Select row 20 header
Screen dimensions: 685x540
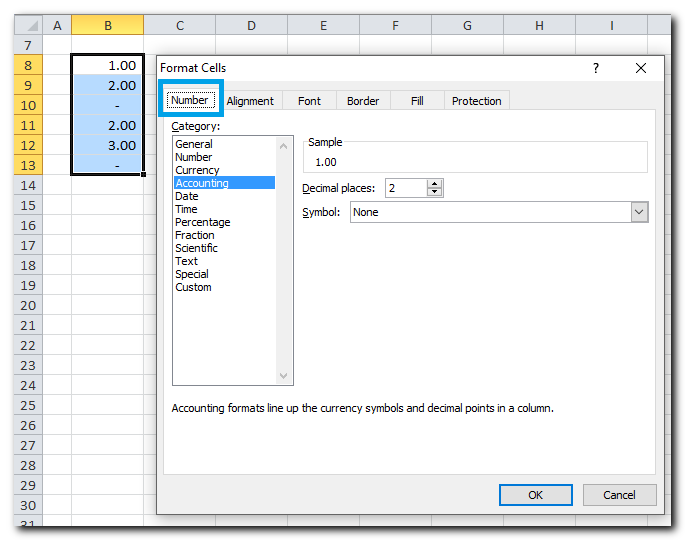(x=27, y=285)
